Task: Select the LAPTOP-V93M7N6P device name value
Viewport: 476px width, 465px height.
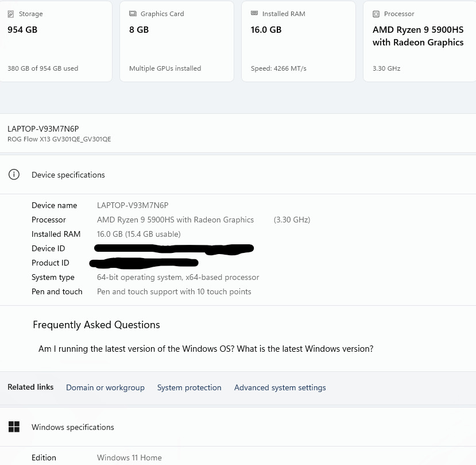Action: [133, 205]
